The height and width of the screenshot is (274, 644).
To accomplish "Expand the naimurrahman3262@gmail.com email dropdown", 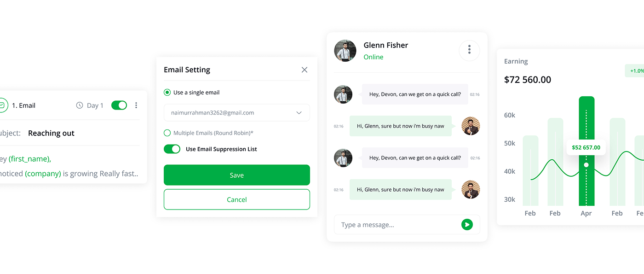I will 237,113.
